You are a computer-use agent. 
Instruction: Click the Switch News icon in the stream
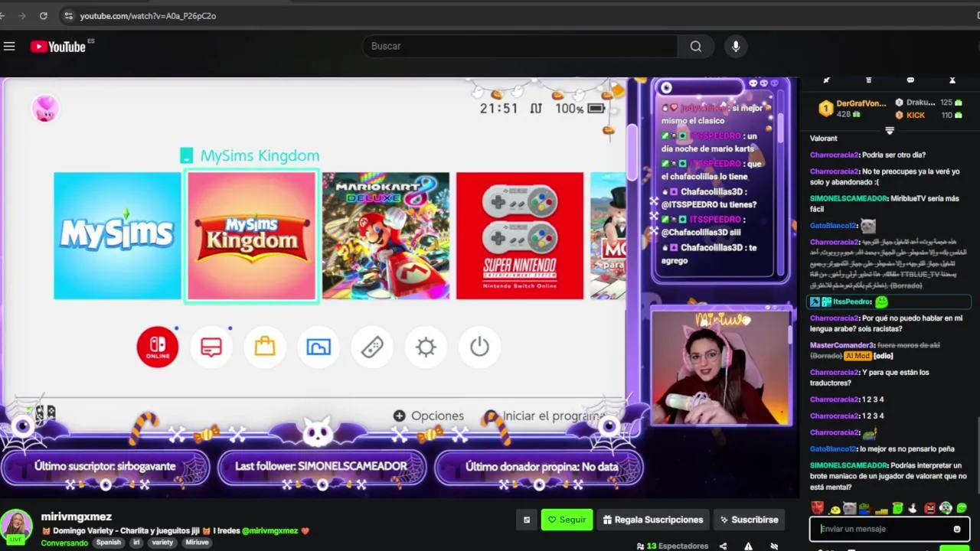pos(211,347)
